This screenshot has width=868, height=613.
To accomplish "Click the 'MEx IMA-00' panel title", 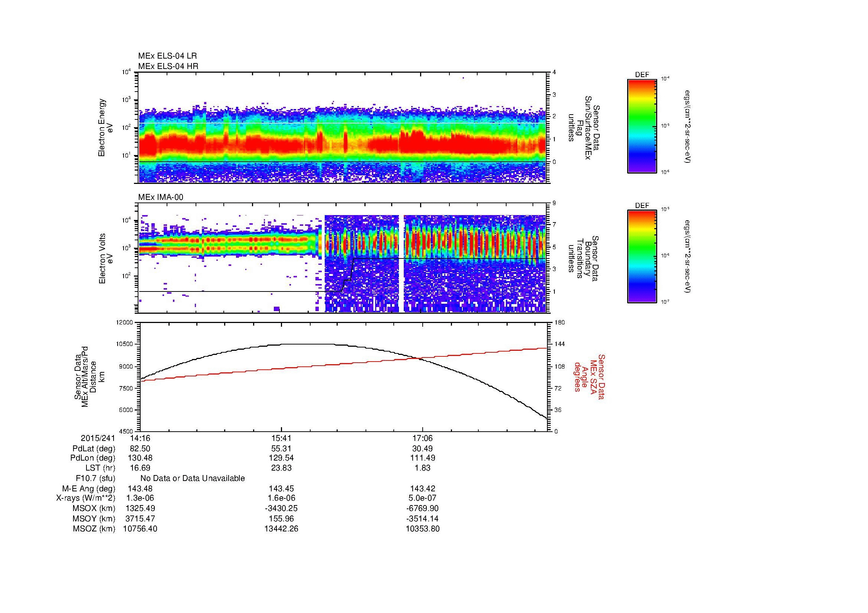I will (x=160, y=197).
